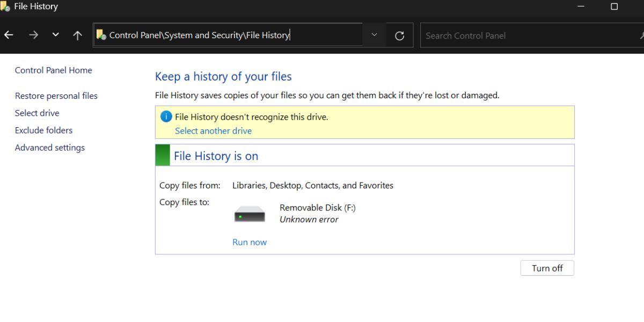Click the Back navigation arrow
The height and width of the screenshot is (322, 644).
pyautogui.click(x=9, y=35)
